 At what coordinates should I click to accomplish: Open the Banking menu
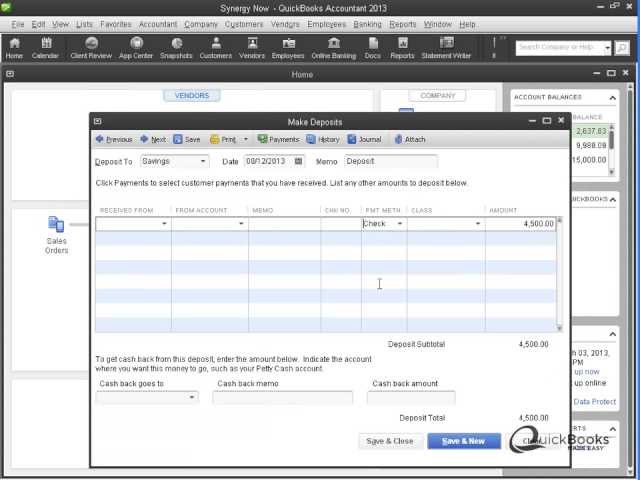[367, 24]
